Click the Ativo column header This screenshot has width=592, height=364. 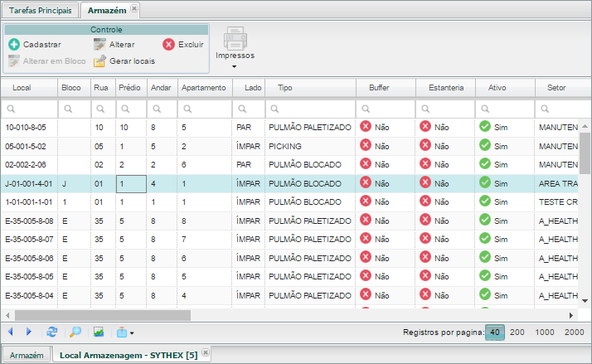505,88
